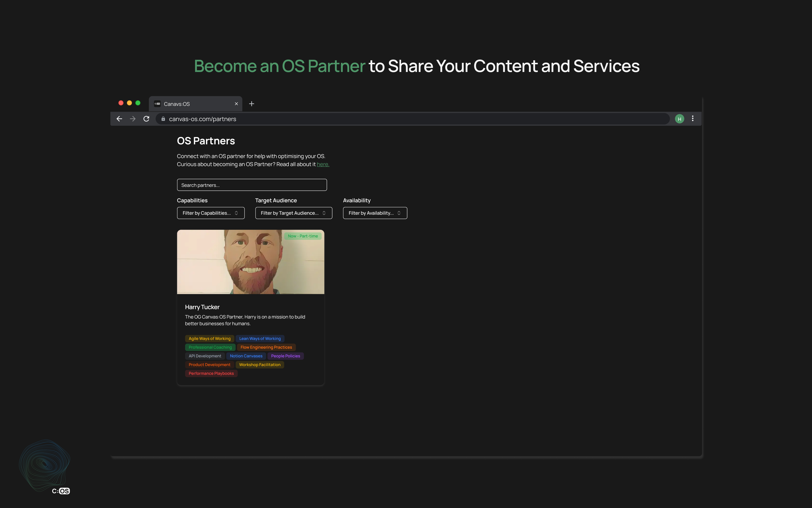
Task: Click the 'People Policies' tag
Action: coord(286,356)
